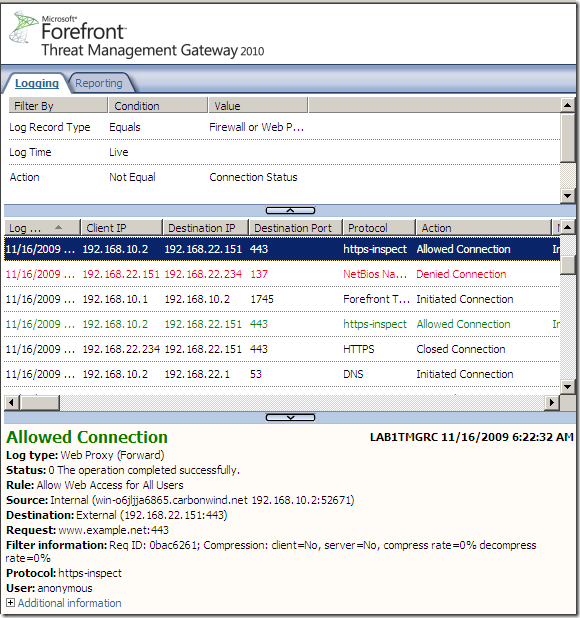580x618 pixels.
Task: Switch to the Logging tab
Action: (37, 83)
